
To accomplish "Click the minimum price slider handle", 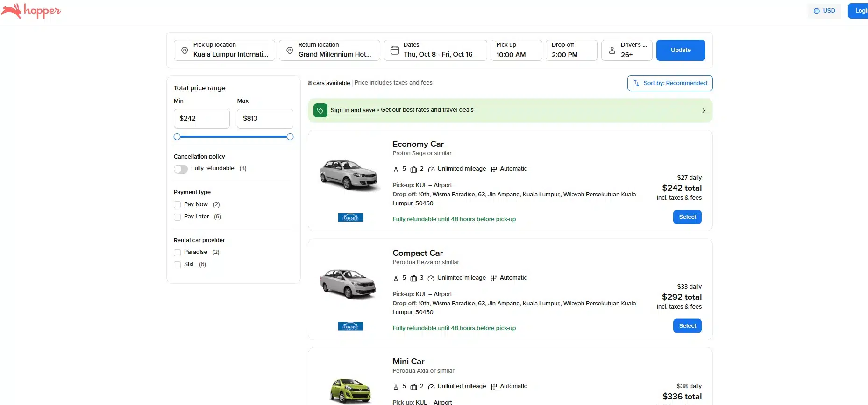I will coord(177,137).
